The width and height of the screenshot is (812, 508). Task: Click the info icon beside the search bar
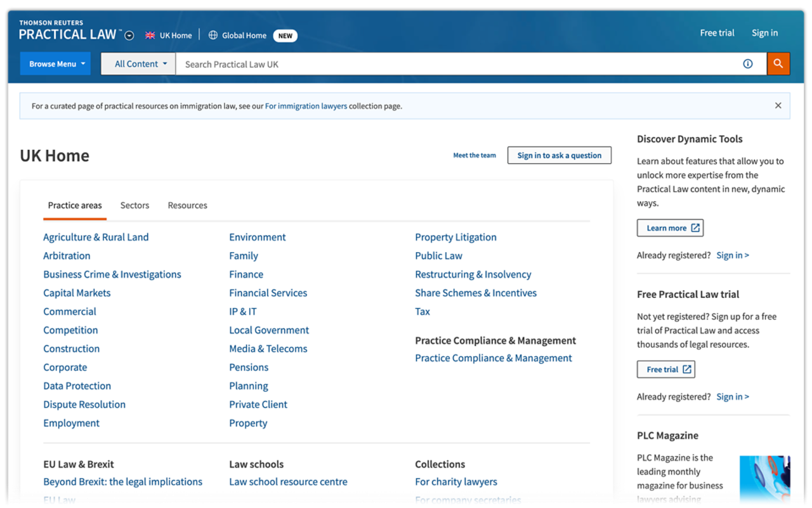(748, 63)
